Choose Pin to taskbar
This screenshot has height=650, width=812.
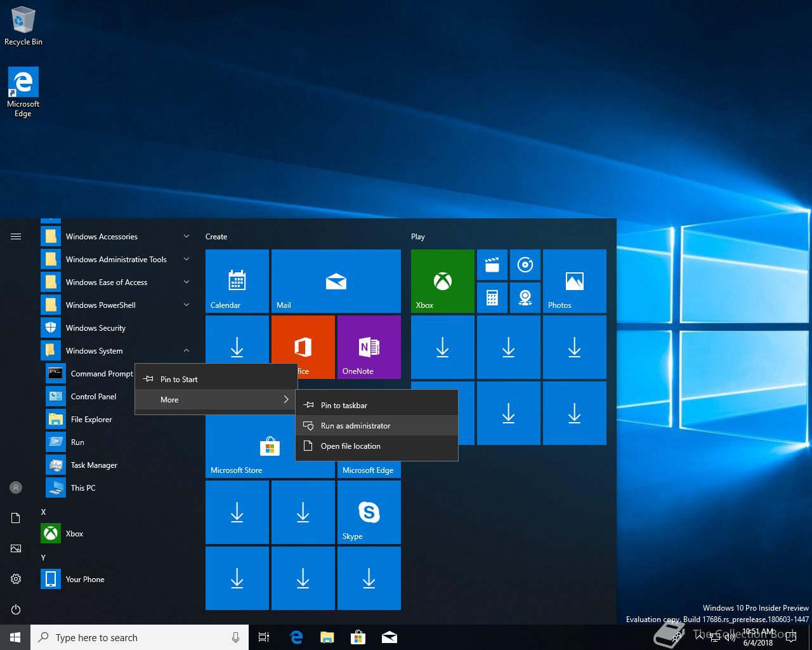[377, 405]
